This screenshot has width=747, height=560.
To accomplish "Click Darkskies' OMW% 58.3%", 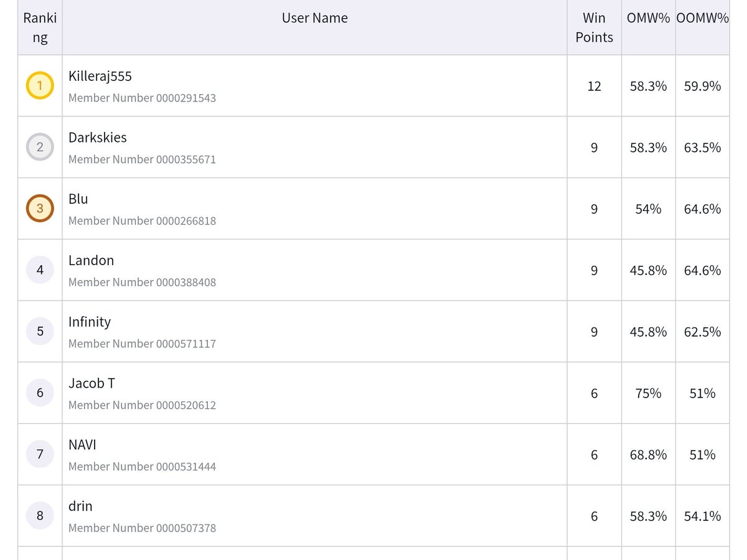I will point(648,147).
